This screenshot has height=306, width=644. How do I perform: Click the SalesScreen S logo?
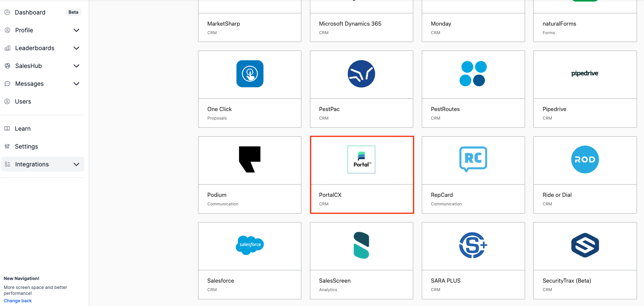coord(361,245)
